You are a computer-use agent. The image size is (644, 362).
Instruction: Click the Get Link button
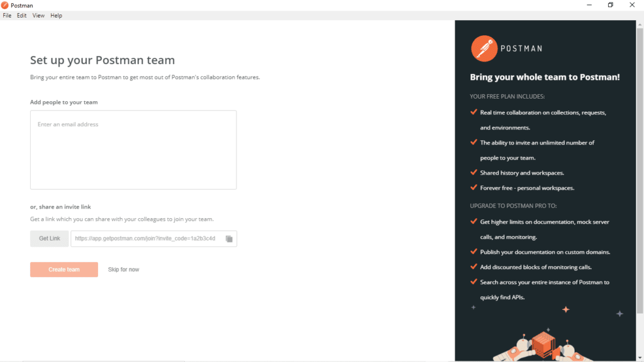tap(49, 239)
